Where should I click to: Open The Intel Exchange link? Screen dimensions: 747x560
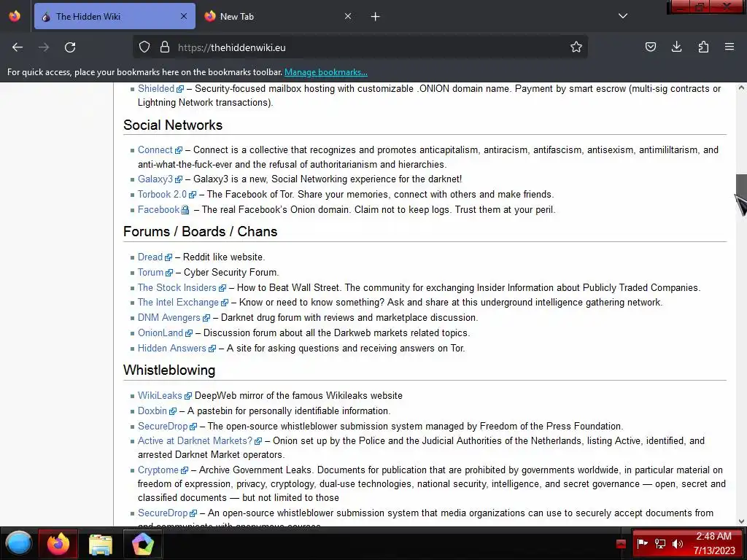(178, 303)
